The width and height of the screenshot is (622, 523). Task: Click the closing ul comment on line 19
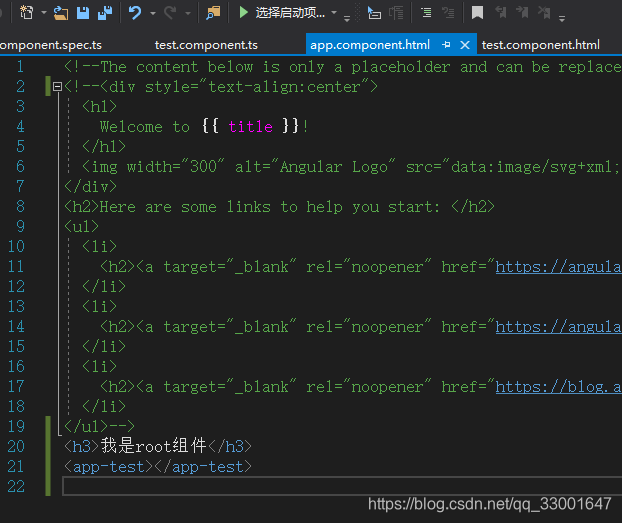(99, 426)
